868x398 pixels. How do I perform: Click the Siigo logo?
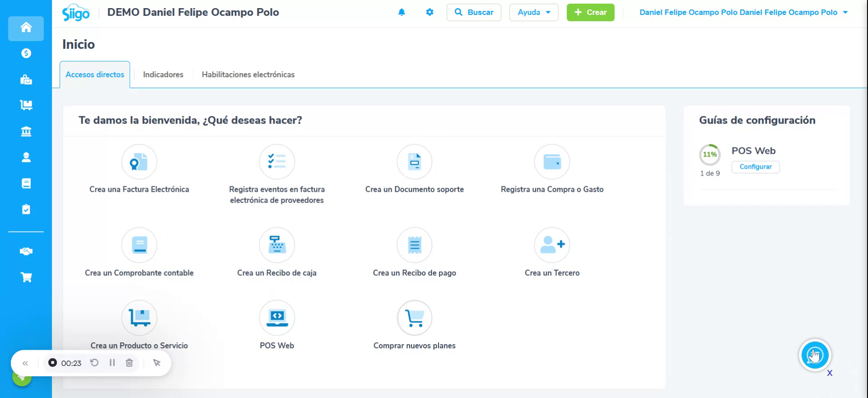pos(76,13)
